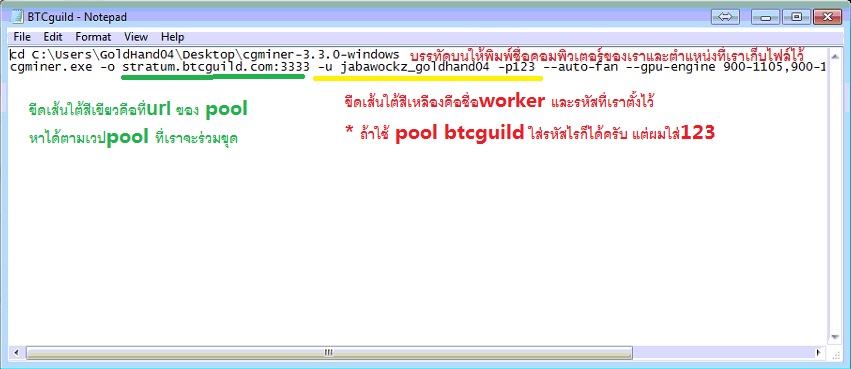Open the File menu
This screenshot has height=369, width=851.
point(22,37)
